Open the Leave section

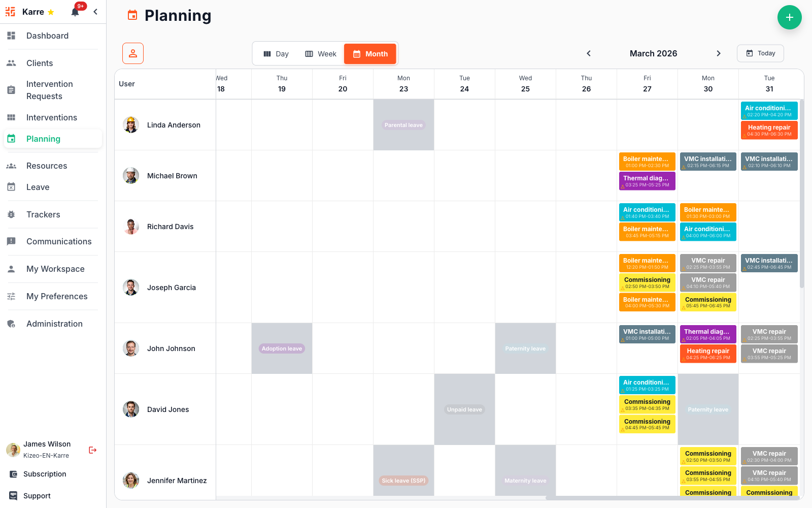pyautogui.click(x=38, y=187)
